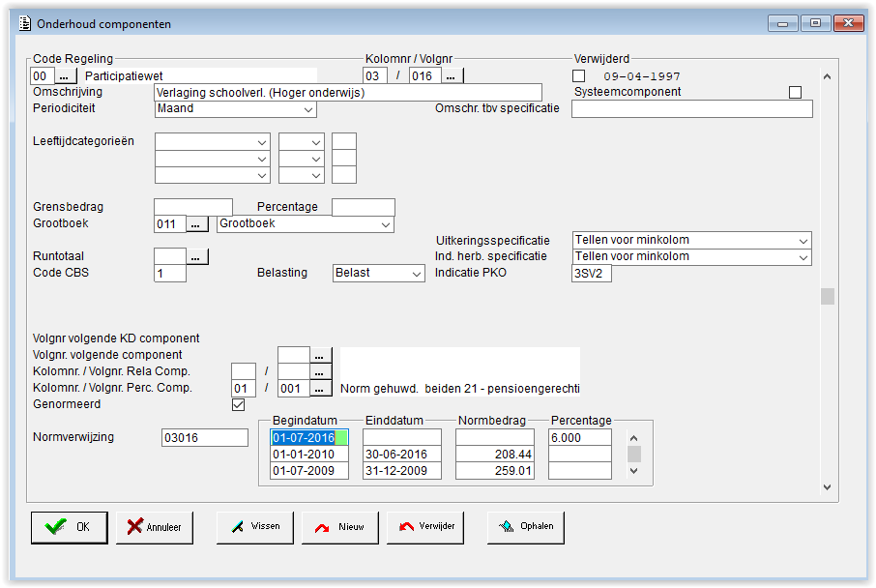Open the Perc. Comp. lookup ellipsis button
This screenshot has width=876, height=588.
point(320,389)
